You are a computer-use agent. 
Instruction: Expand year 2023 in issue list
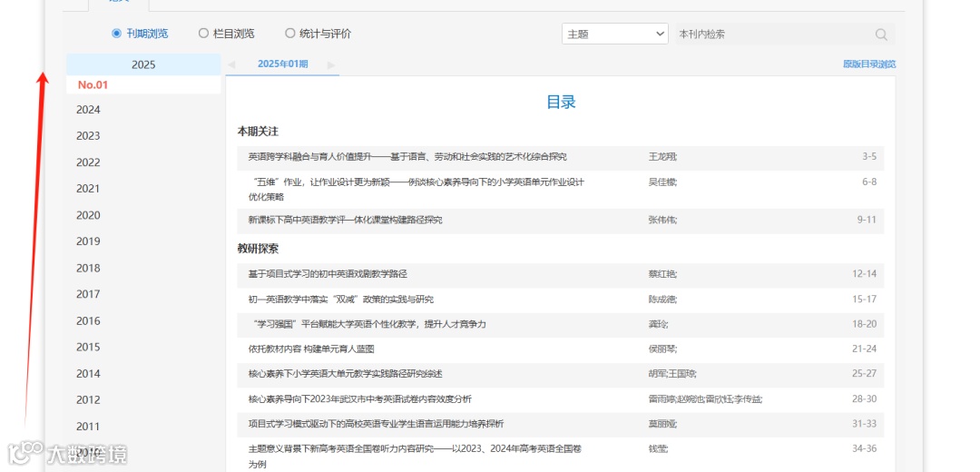coord(88,136)
